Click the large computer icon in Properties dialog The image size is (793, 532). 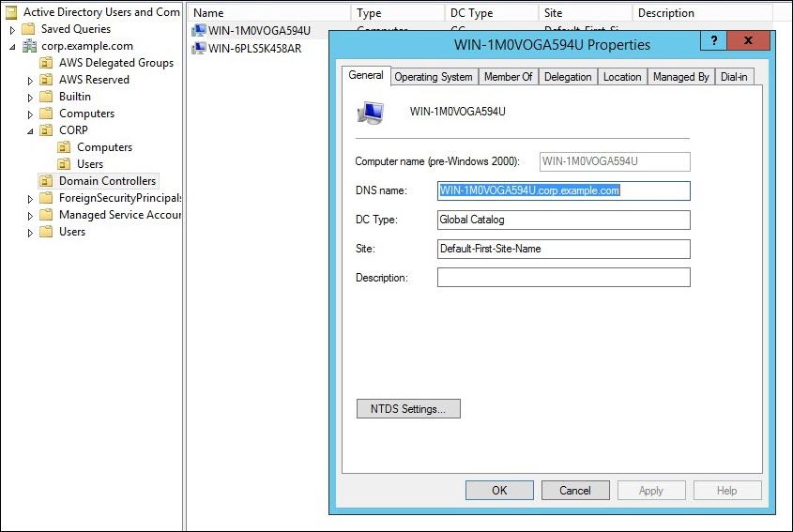tap(371, 113)
